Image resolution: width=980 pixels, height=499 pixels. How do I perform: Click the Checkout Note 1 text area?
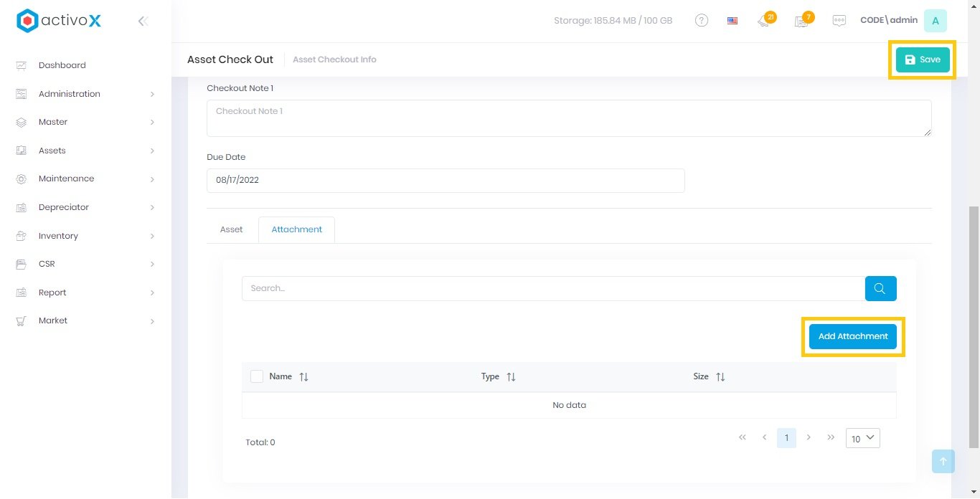pyautogui.click(x=568, y=118)
